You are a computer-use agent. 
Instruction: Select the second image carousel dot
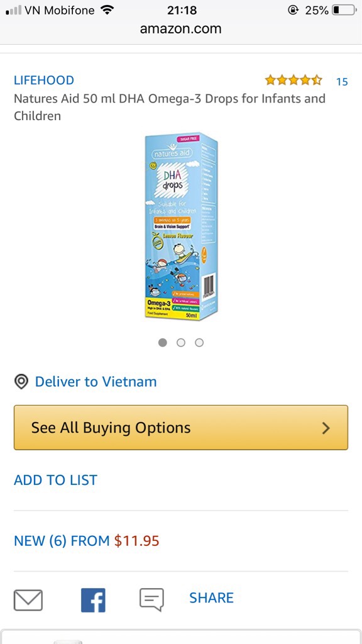[181, 343]
